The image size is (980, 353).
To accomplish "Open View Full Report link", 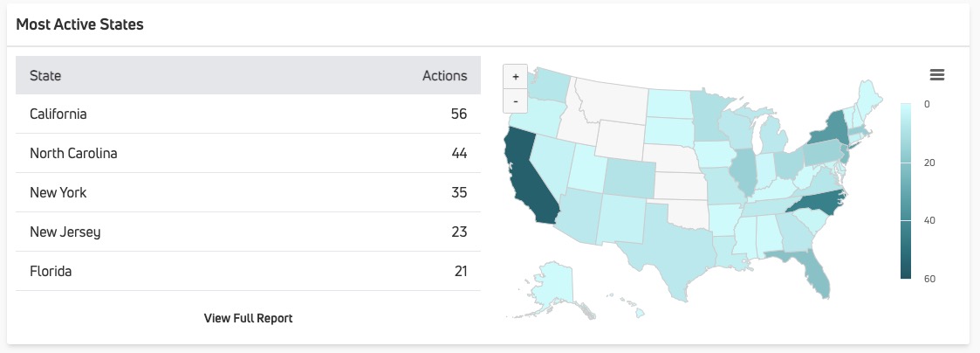I will click(x=248, y=318).
